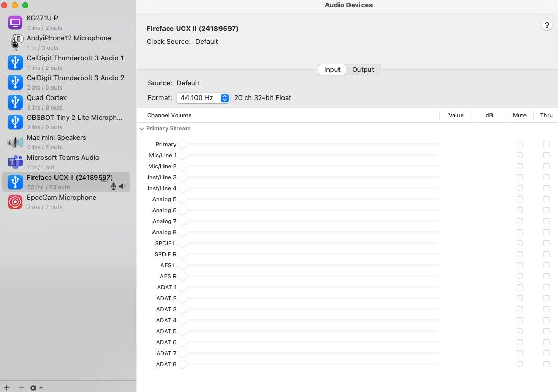This screenshot has height=392, width=558.
Task: Select the EpocCam Microphone device name
Action: point(62,197)
